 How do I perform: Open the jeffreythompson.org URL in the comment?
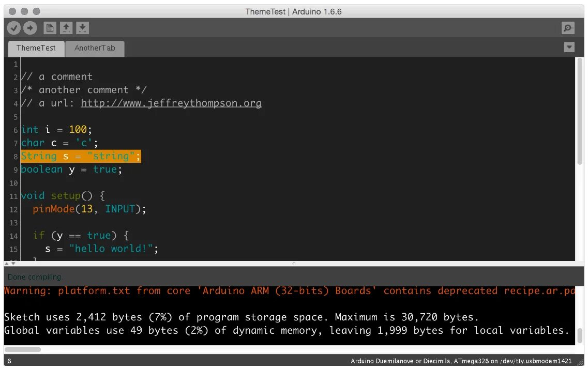pyautogui.click(x=171, y=103)
